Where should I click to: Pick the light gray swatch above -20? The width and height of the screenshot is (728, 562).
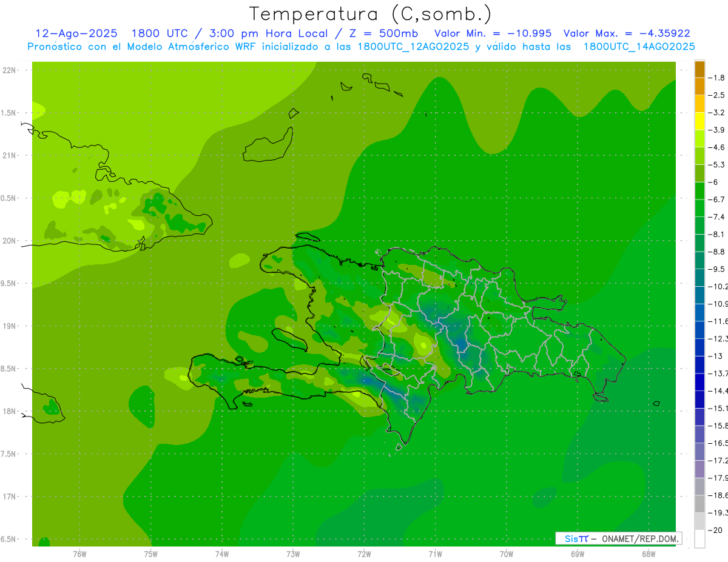click(699, 521)
